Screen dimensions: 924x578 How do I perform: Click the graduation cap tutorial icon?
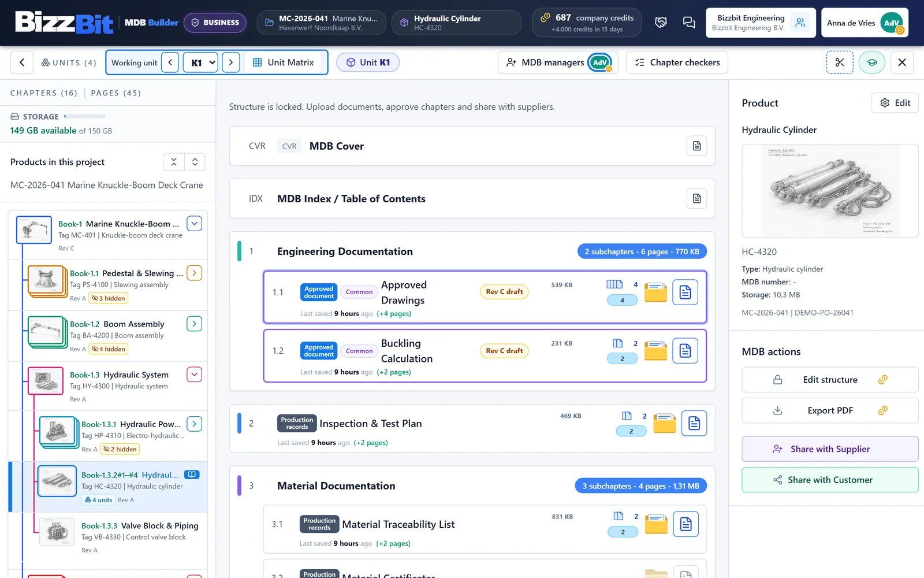tap(872, 62)
